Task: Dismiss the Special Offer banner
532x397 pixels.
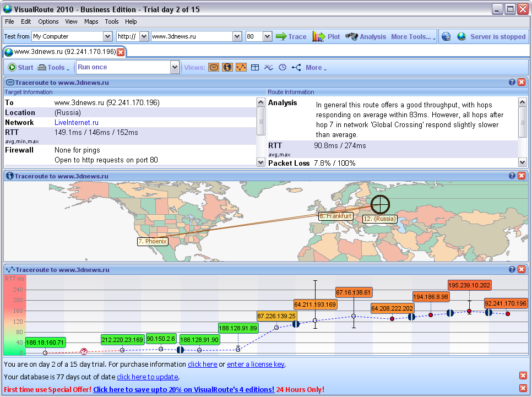Action: 523,389
